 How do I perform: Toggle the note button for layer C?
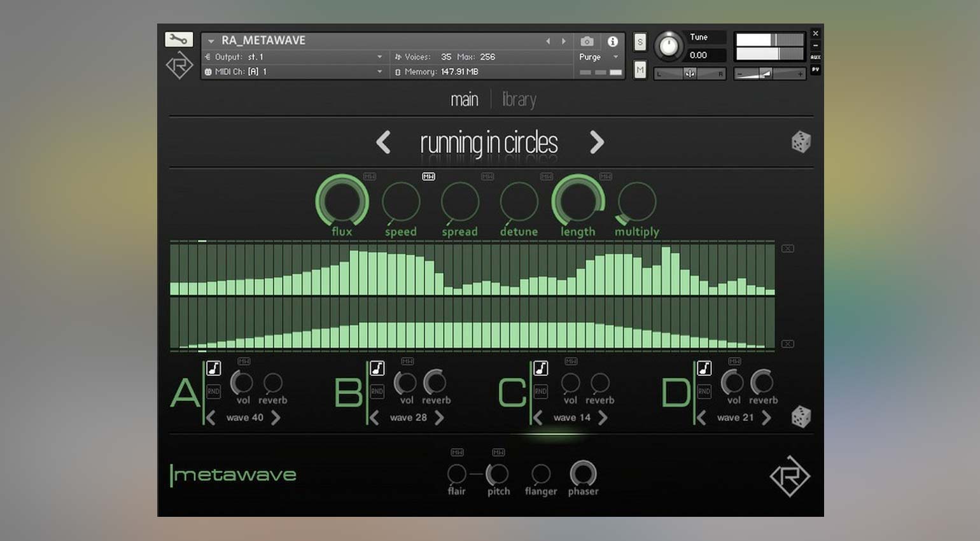click(541, 368)
